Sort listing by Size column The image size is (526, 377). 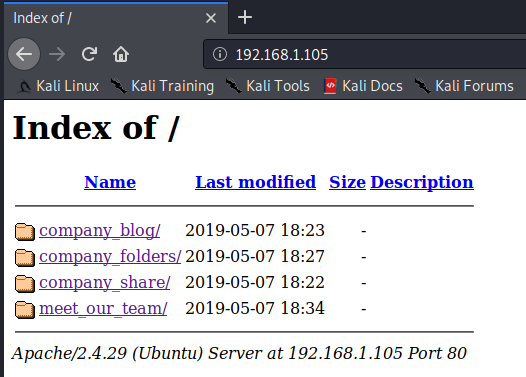[x=347, y=182]
